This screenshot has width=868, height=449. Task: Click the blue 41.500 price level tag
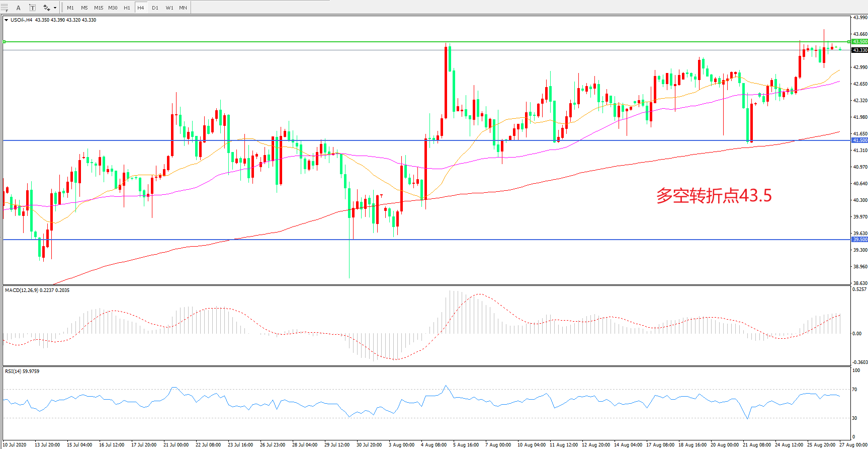[x=859, y=140]
